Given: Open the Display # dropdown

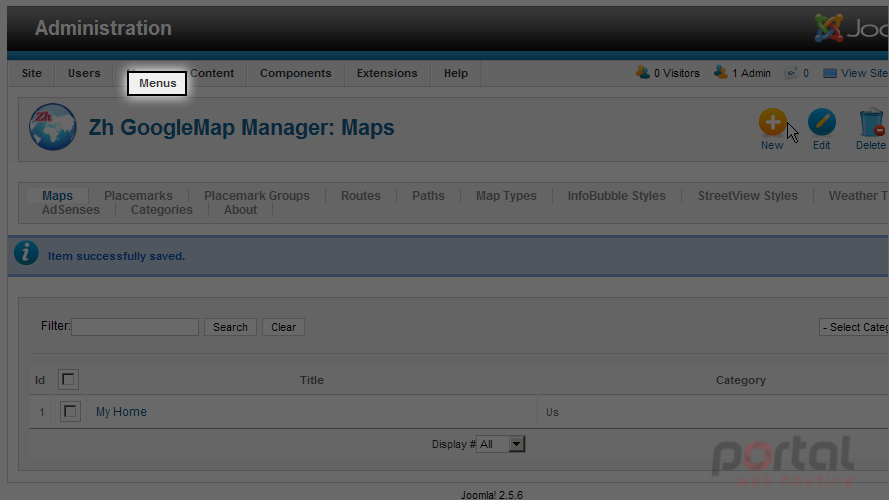Looking at the screenshot, I should [501, 444].
